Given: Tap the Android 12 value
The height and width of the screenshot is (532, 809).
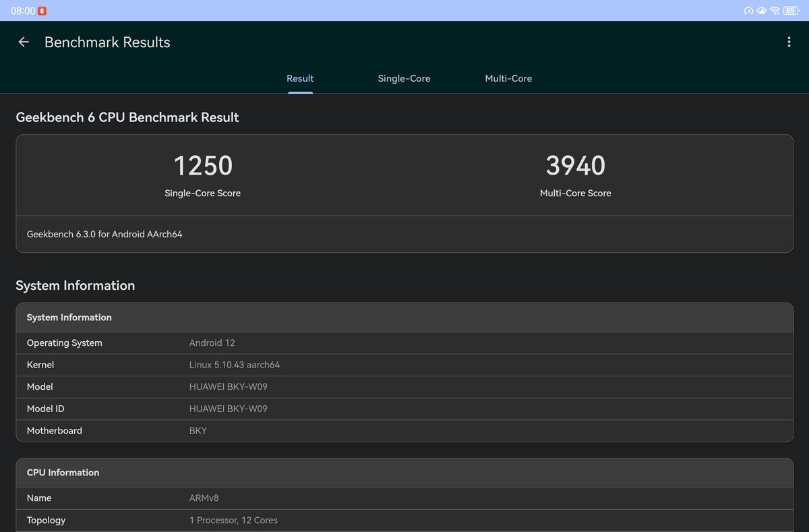Looking at the screenshot, I should tap(212, 343).
